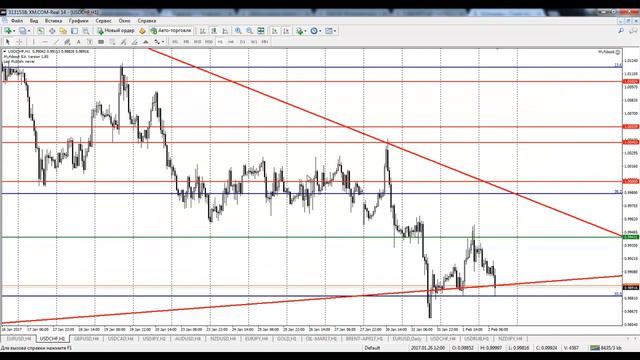Switch to the M15 timeframe
This screenshot has width=640, height=360.
(197, 42)
